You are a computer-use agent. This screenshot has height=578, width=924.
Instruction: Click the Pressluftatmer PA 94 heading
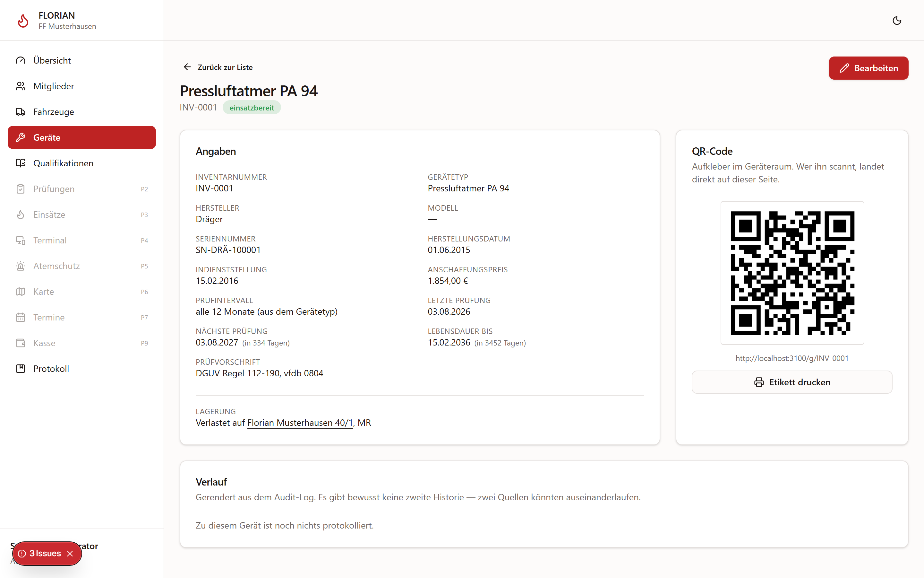(249, 91)
